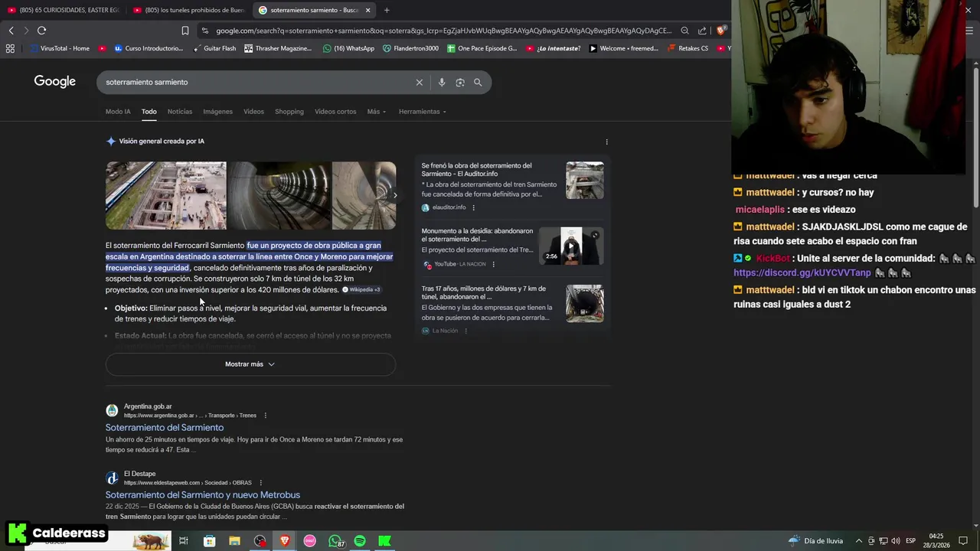This screenshot has width=980, height=551.
Task: Open the construction site aerial thumbnail
Action: (x=166, y=196)
